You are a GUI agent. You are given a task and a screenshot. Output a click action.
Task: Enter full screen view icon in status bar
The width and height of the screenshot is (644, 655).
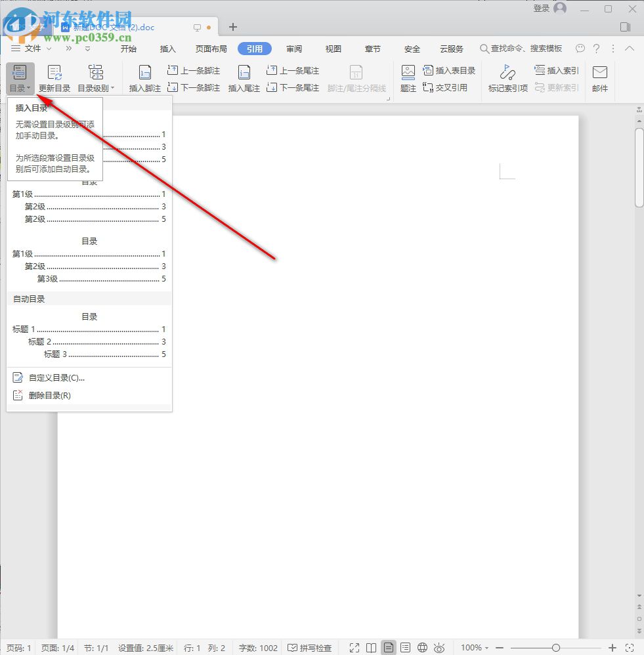pyautogui.click(x=354, y=648)
